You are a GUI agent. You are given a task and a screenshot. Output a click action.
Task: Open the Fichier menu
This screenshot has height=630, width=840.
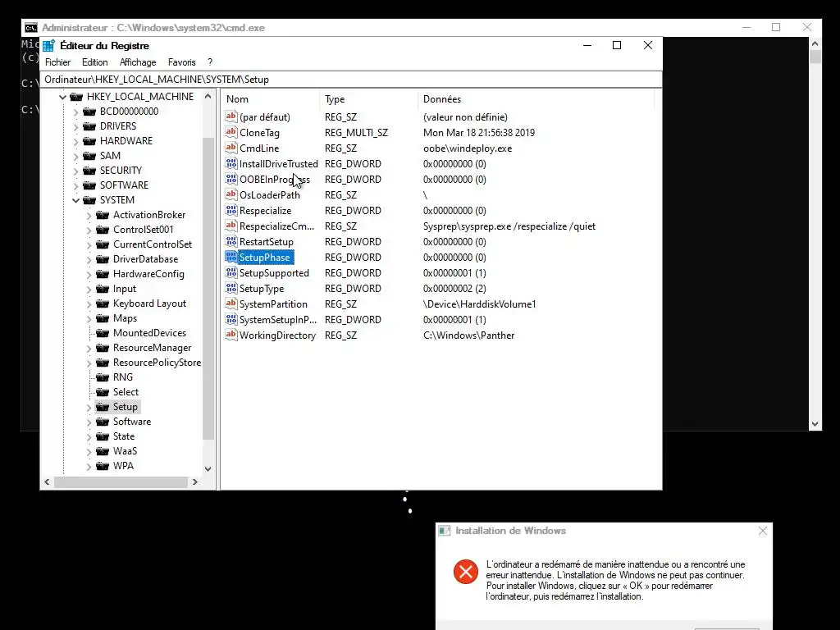pyautogui.click(x=58, y=62)
